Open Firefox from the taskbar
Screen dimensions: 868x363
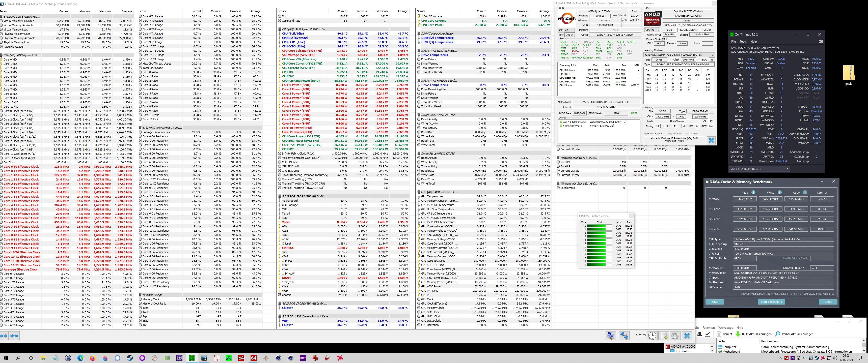tap(93, 358)
